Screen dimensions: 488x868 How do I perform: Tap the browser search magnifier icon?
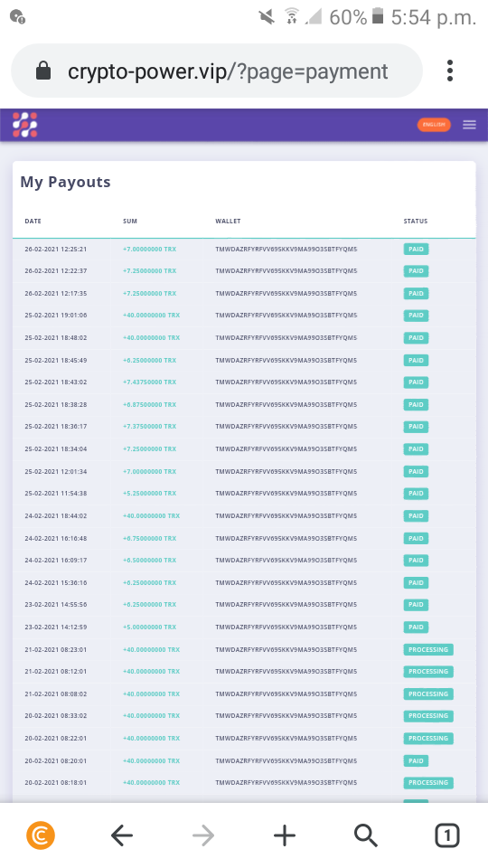[366, 835]
